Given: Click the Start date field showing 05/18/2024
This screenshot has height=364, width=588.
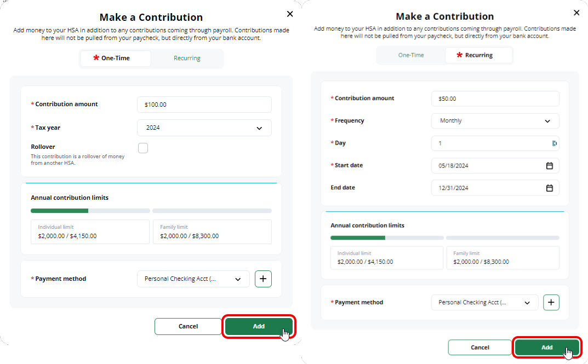Looking at the screenshot, I should 488,166.
